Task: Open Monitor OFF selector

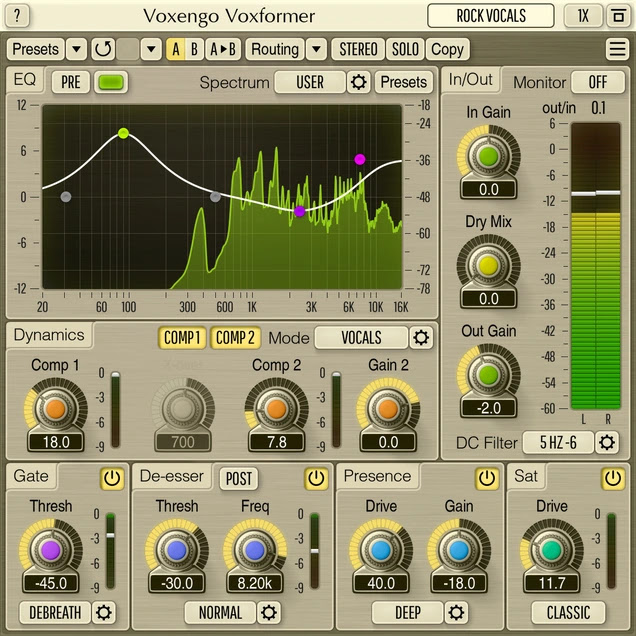Action: [597, 82]
